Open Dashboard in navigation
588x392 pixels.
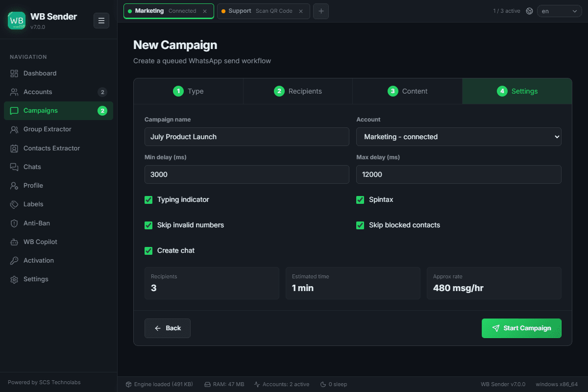pyautogui.click(x=58, y=73)
